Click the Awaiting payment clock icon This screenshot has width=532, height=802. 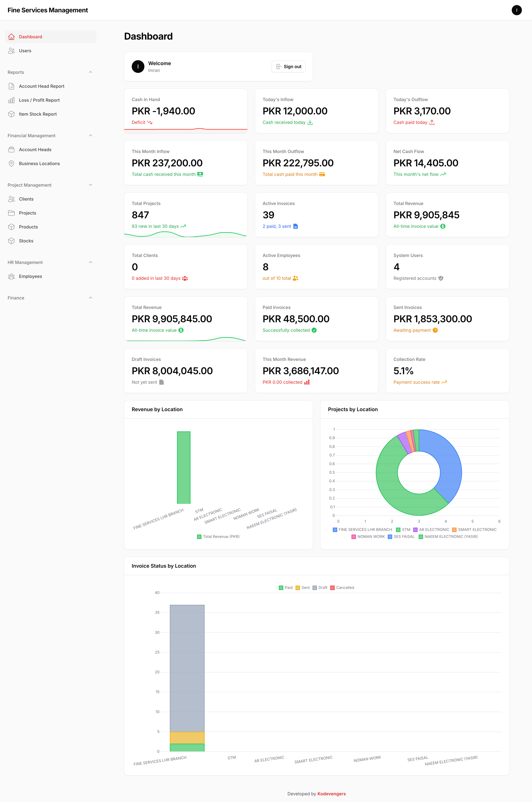point(435,330)
